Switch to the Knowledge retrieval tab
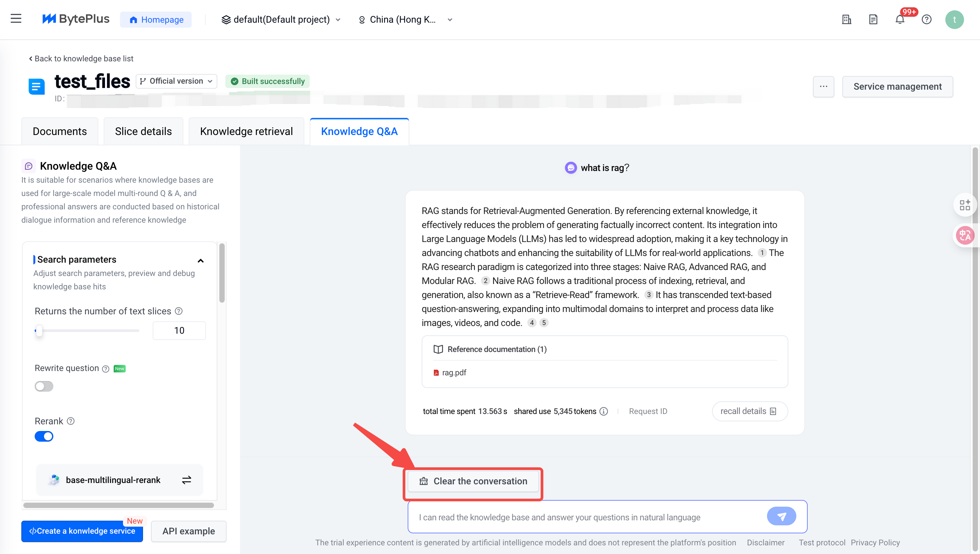 point(246,131)
